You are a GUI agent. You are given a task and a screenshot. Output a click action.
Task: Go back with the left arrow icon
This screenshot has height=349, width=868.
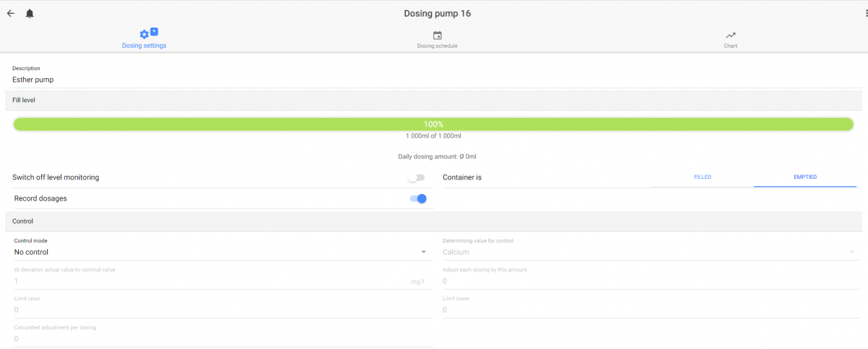[10, 13]
